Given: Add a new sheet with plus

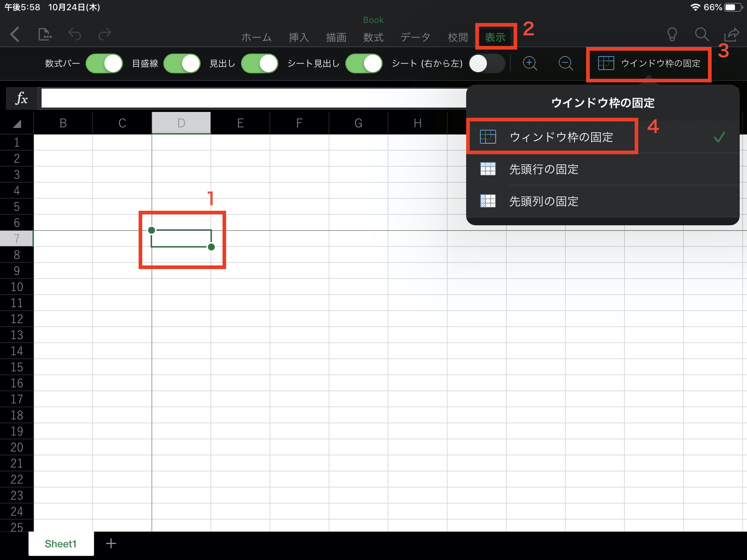Looking at the screenshot, I should (111, 544).
